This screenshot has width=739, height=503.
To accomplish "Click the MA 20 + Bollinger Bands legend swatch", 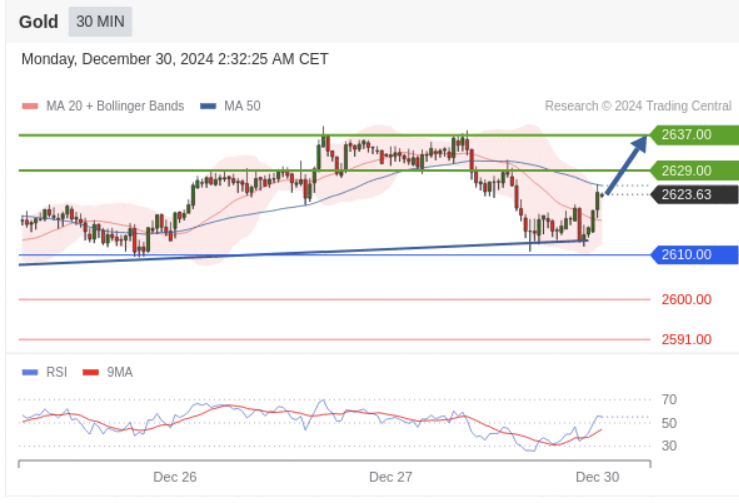I will pos(30,106).
